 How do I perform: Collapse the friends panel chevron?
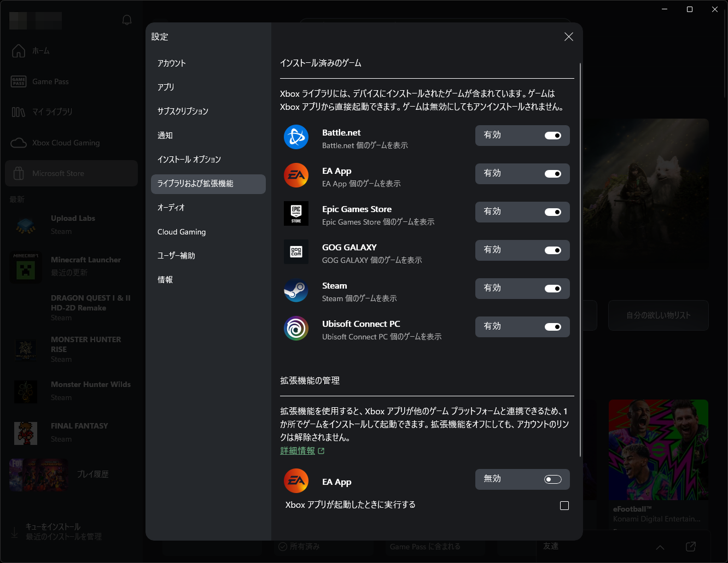coord(660,547)
